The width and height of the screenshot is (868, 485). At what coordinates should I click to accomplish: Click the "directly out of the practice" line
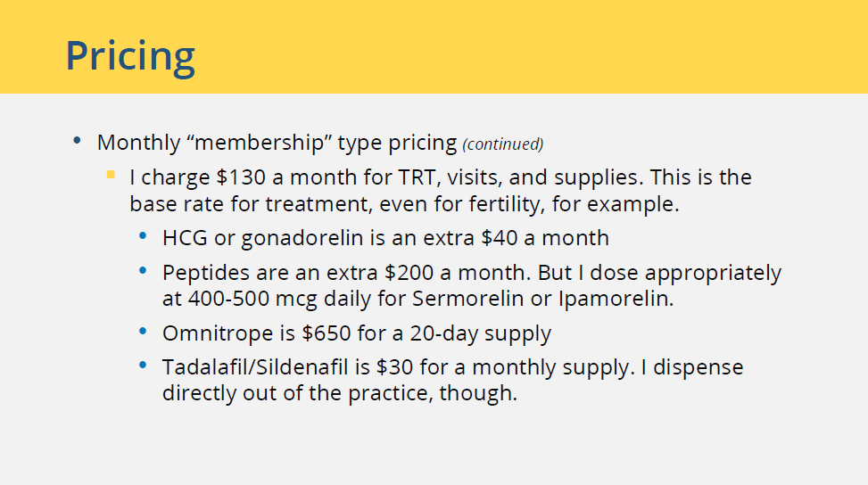coord(339,393)
